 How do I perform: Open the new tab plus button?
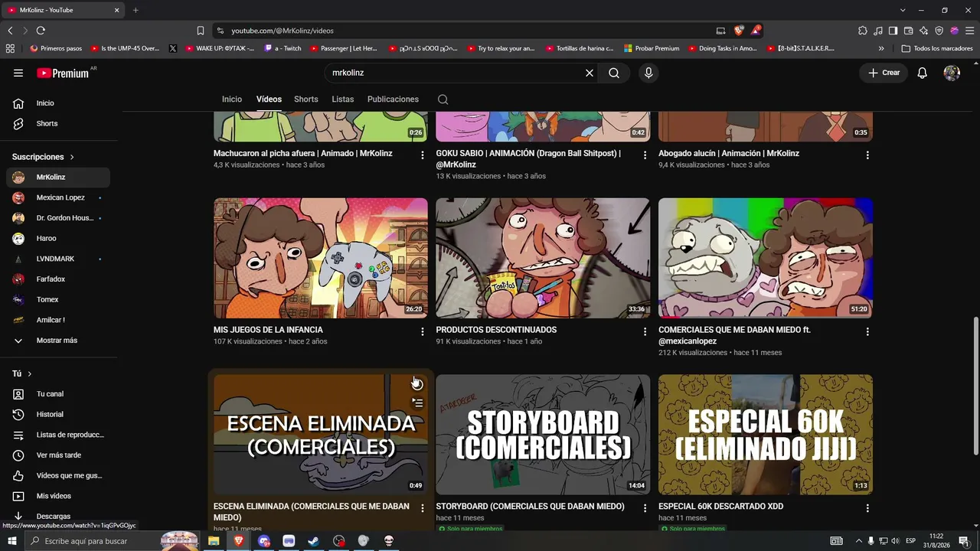tap(136, 10)
